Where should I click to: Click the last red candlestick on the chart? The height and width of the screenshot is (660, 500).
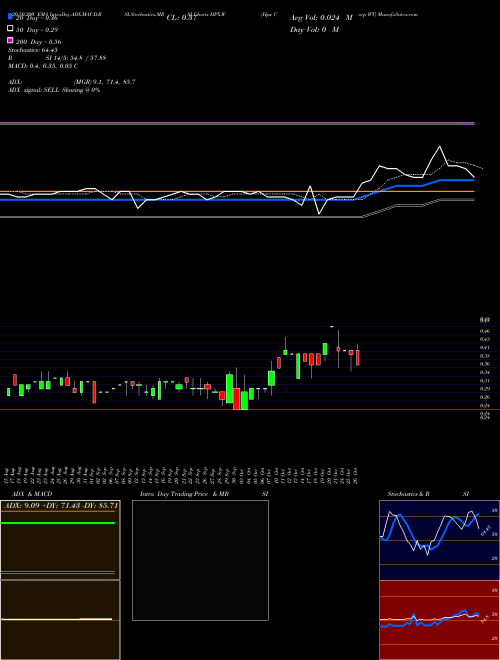pyautogui.click(x=358, y=357)
